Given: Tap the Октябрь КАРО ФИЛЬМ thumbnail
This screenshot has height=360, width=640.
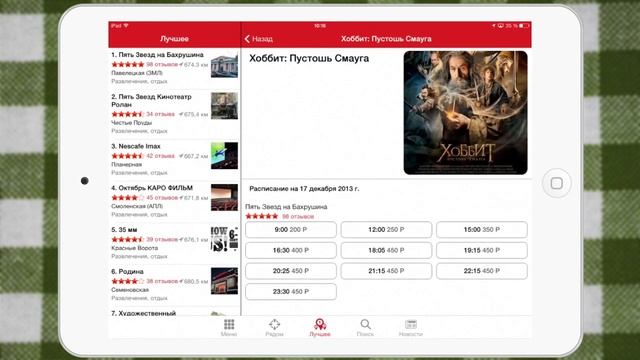Looking at the screenshot, I should click(x=224, y=197).
